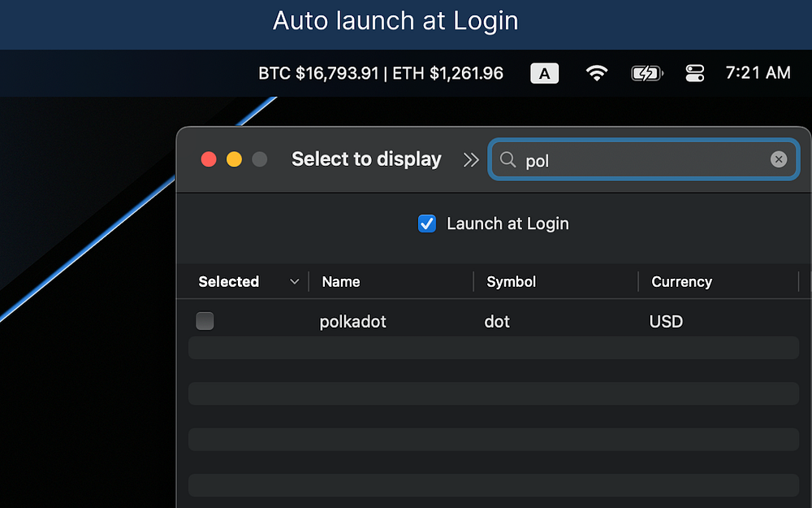This screenshot has height=508, width=812.
Task: Minimize the Select to display window
Action: click(x=234, y=159)
